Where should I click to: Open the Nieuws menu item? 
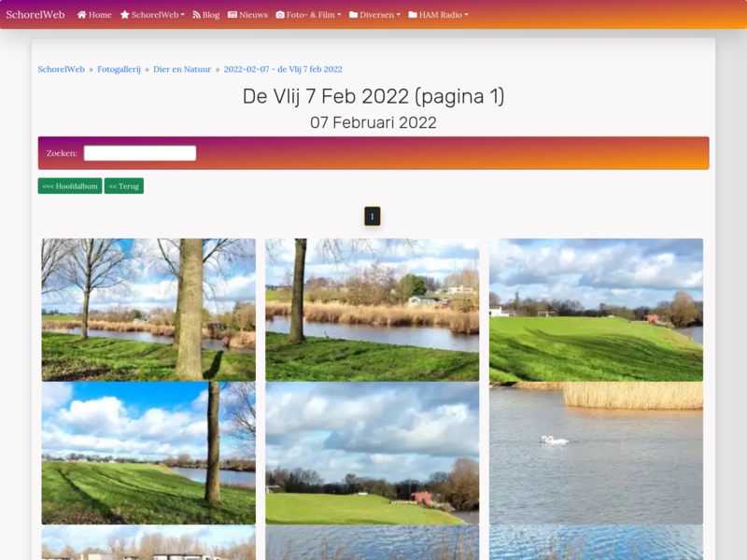pyautogui.click(x=247, y=15)
